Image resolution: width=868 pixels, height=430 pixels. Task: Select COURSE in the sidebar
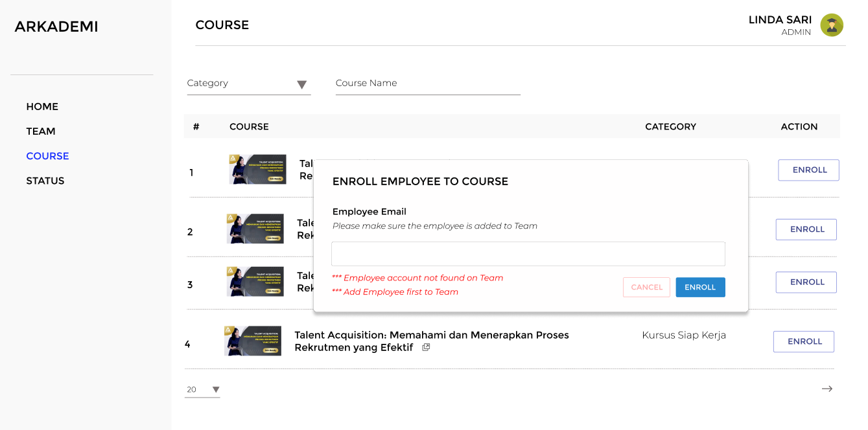coord(47,155)
